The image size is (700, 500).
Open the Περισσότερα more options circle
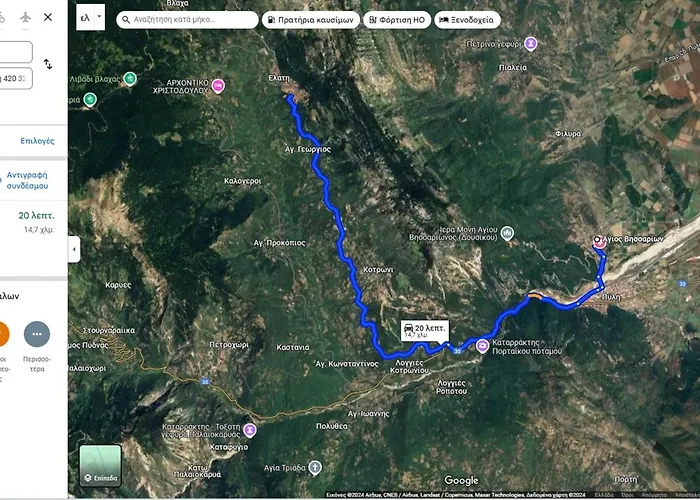[x=37, y=334]
